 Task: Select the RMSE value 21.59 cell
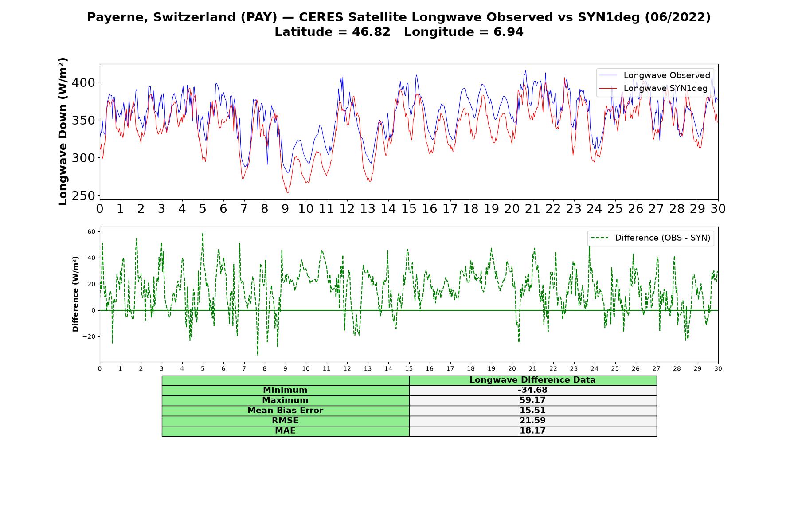pos(532,421)
